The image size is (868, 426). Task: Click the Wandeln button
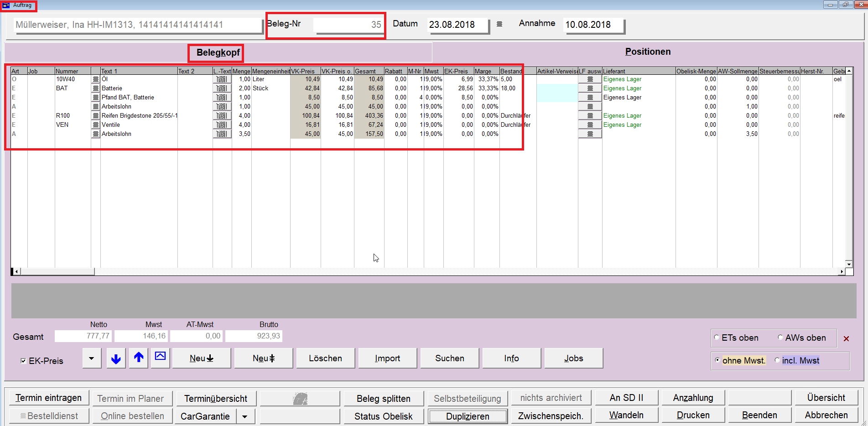click(x=626, y=416)
